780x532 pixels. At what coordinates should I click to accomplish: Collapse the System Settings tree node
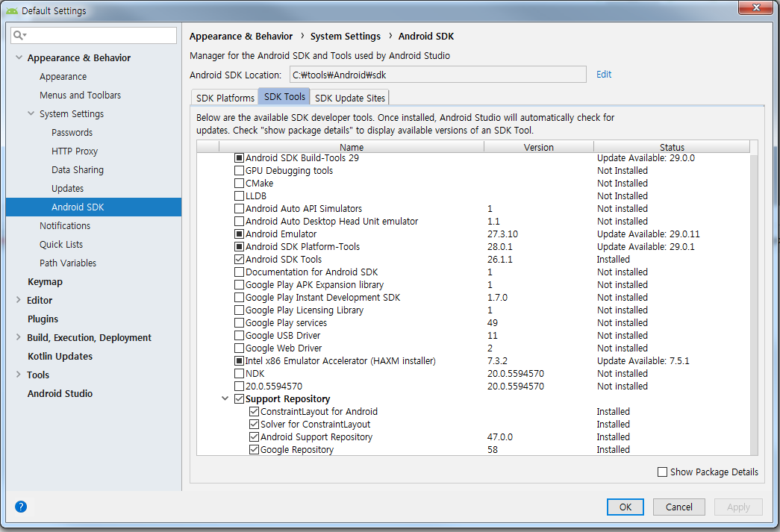31,113
